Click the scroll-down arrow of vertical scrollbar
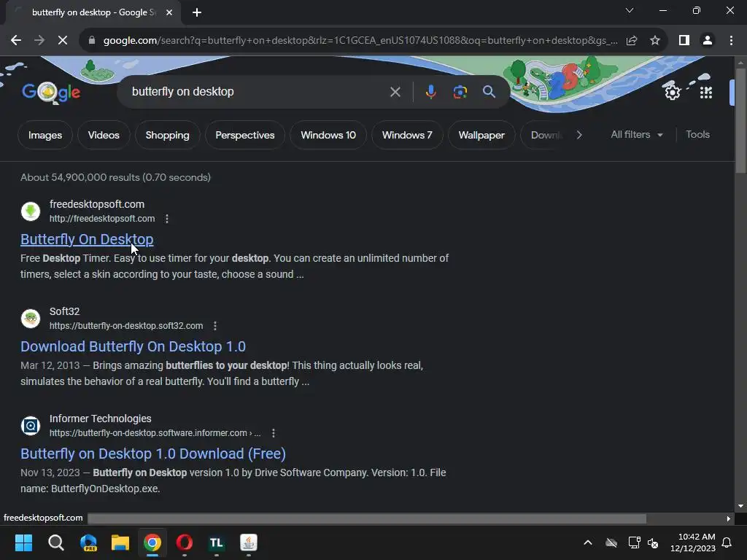Screen dimensions: 747x560 (740, 506)
